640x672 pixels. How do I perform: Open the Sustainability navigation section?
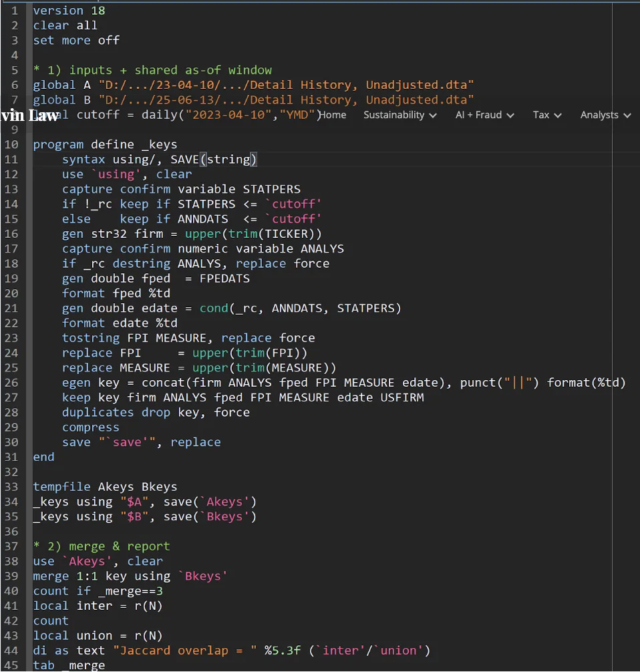pyautogui.click(x=394, y=115)
